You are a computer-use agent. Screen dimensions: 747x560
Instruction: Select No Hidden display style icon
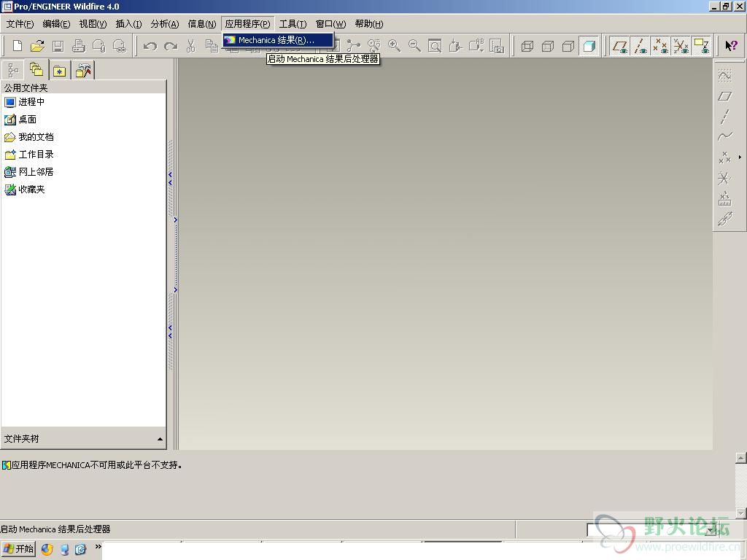pos(568,46)
